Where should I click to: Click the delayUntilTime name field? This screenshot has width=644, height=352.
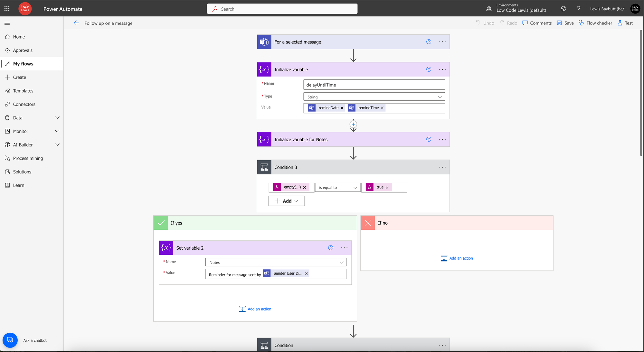pos(374,85)
